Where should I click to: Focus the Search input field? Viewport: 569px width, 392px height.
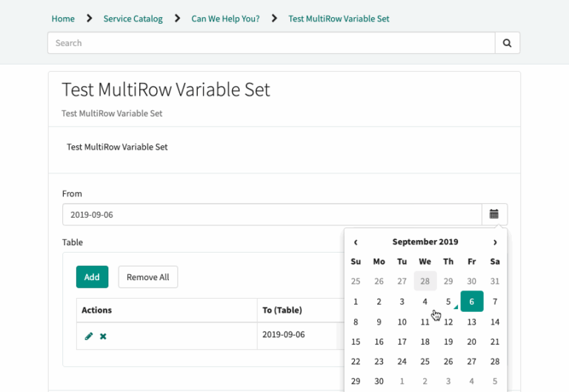pos(271,43)
